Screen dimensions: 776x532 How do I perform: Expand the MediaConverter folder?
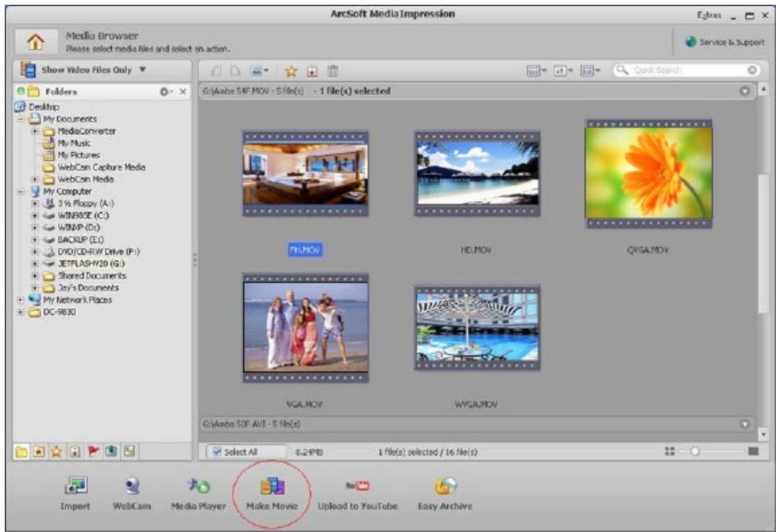tap(35, 132)
